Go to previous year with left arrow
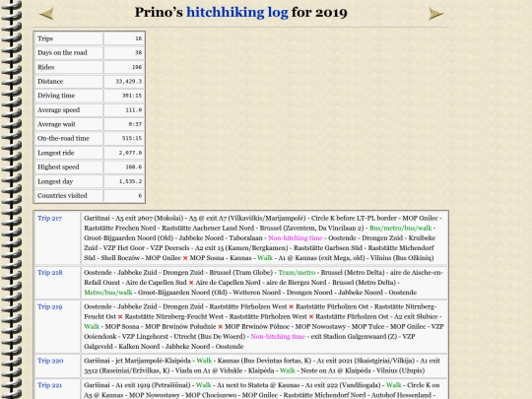Image resolution: width=532 pixels, height=399 pixels. (x=46, y=14)
